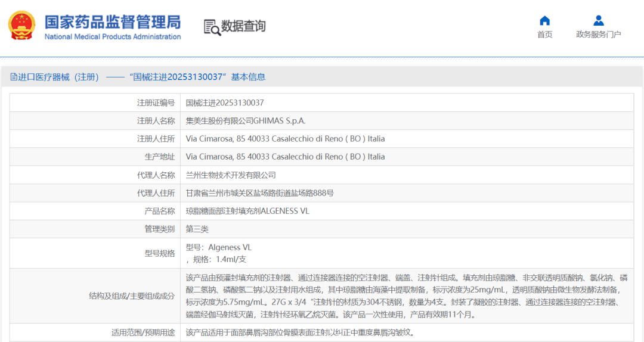The height and width of the screenshot is (342, 644).
Task: Click the 注册人住所 label
Action: tap(156, 139)
